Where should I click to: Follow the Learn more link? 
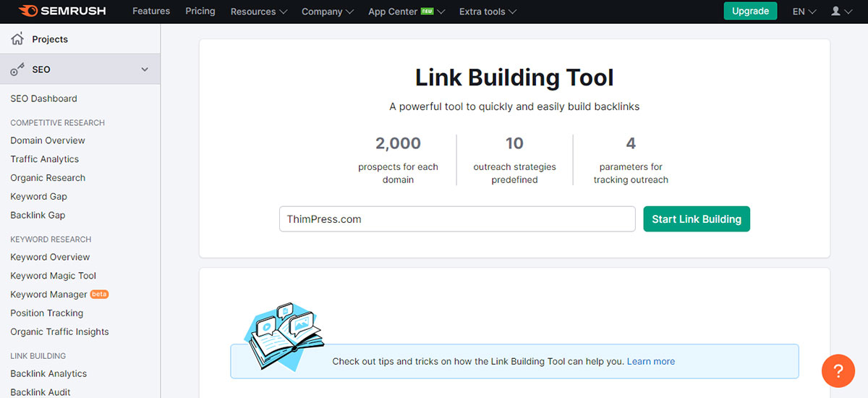coord(651,361)
